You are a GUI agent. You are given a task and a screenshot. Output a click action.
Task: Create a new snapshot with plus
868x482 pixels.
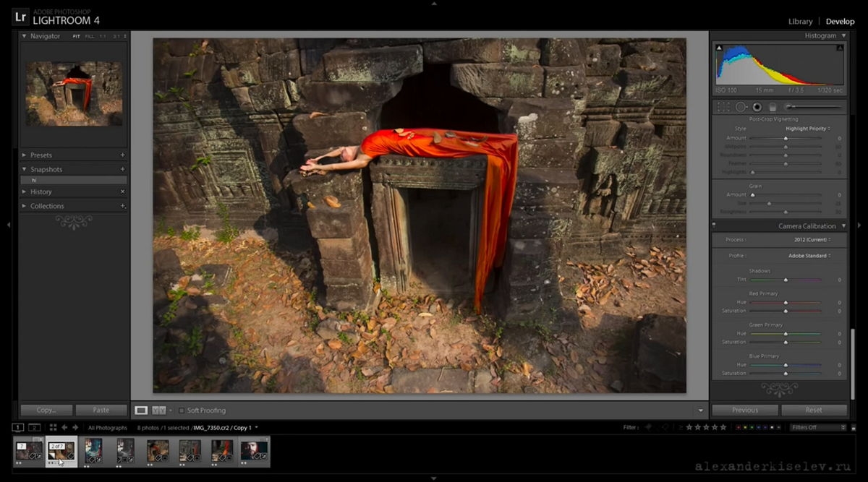122,169
